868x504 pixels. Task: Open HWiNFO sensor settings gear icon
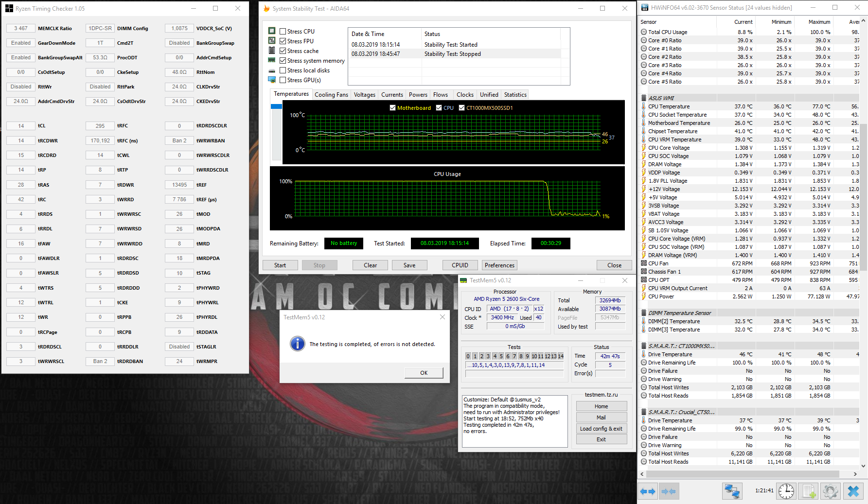coord(831,491)
